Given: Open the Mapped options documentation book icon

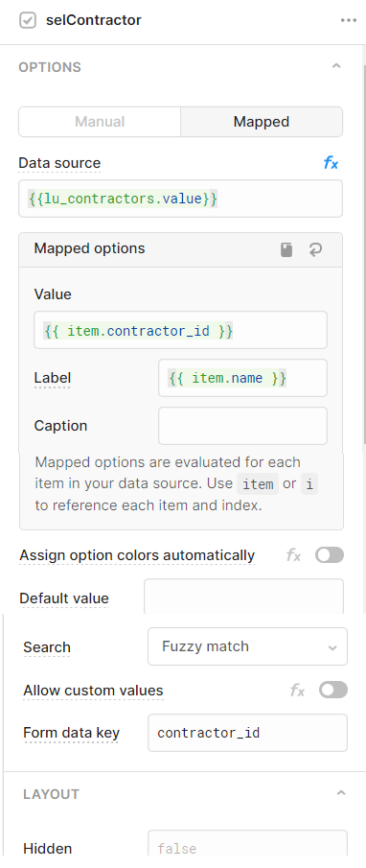Looking at the screenshot, I should (x=286, y=249).
